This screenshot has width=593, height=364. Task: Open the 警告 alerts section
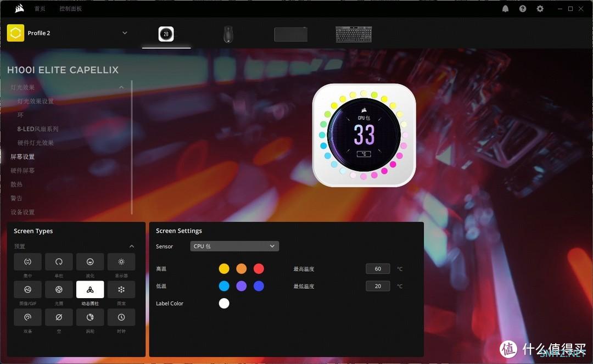click(x=16, y=198)
